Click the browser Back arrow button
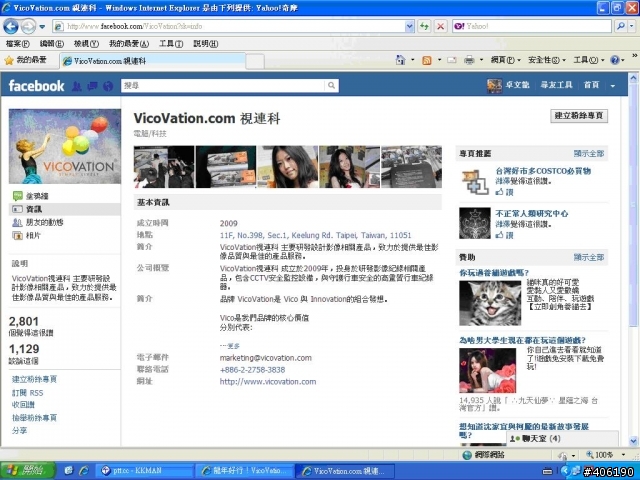 pos(11,27)
